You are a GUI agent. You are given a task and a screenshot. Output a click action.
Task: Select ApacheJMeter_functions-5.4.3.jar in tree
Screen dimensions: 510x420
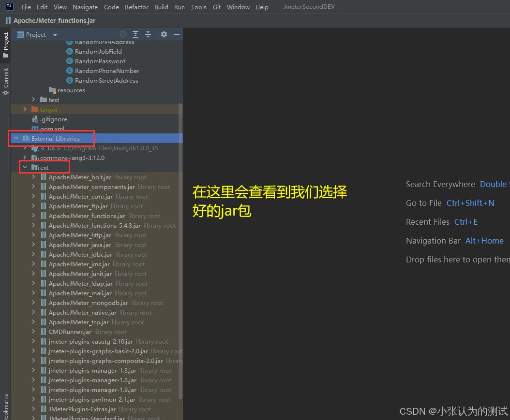(95, 225)
